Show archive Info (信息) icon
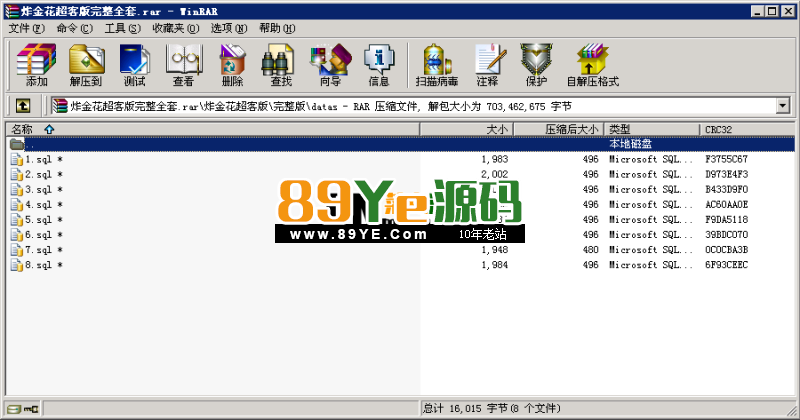The height and width of the screenshot is (420, 800). click(x=379, y=65)
